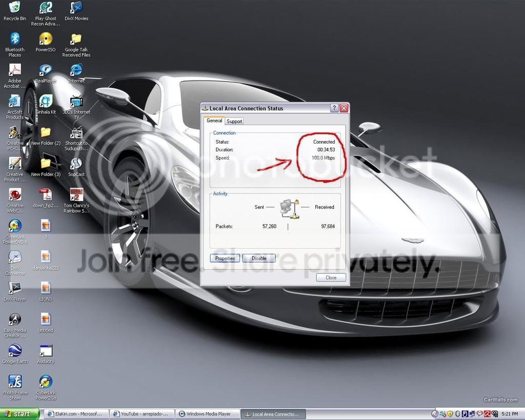Open Bluetooth Places icon on the desktop

pyautogui.click(x=15, y=44)
